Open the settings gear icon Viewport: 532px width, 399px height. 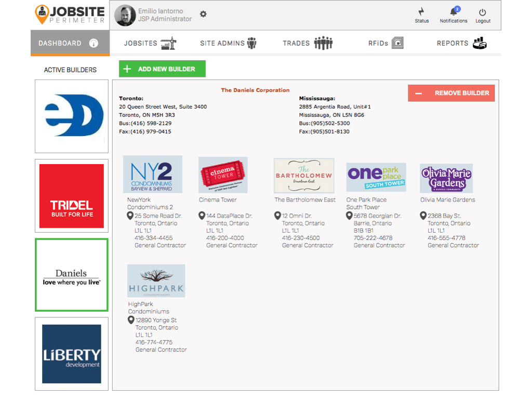click(203, 14)
